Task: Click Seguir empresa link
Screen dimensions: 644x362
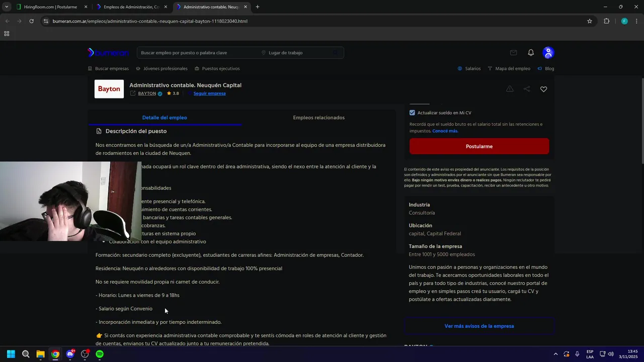Action: (x=209, y=94)
